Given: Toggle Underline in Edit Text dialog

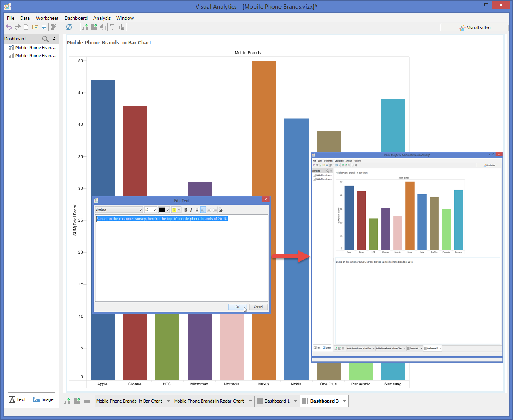Looking at the screenshot, I should [x=197, y=210].
